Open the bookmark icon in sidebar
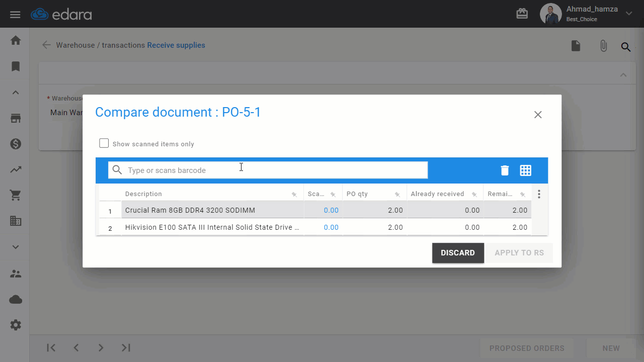The width and height of the screenshot is (644, 362). click(16, 66)
